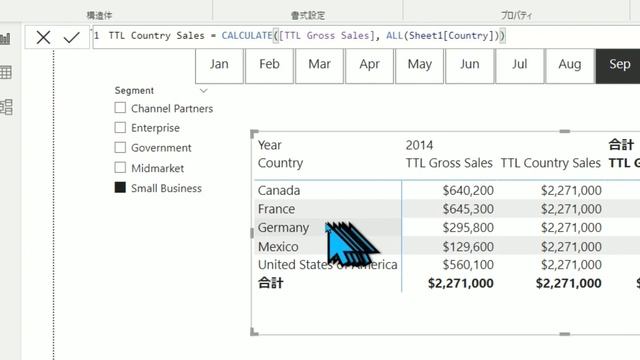Click the Country column header
This screenshot has height=360, width=640.
pyautogui.click(x=280, y=163)
